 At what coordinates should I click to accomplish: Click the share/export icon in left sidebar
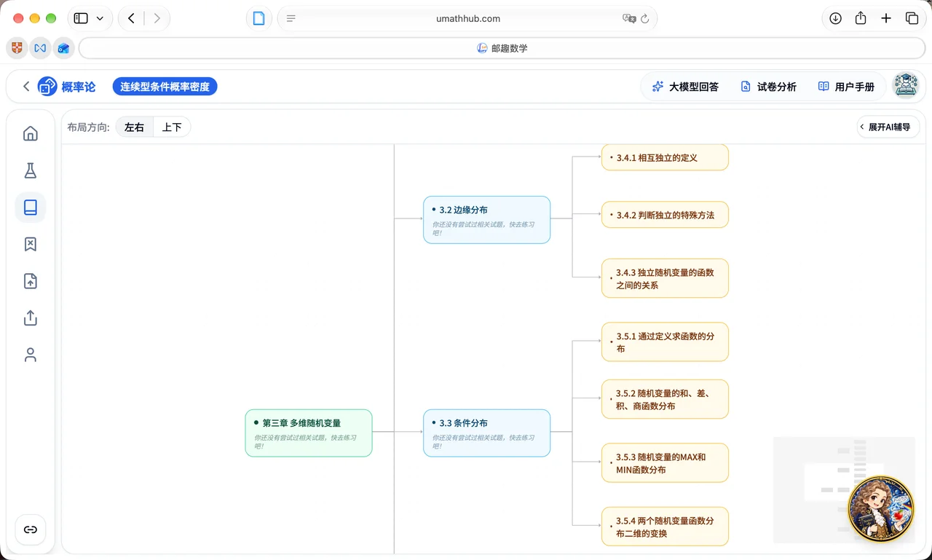coord(31,318)
